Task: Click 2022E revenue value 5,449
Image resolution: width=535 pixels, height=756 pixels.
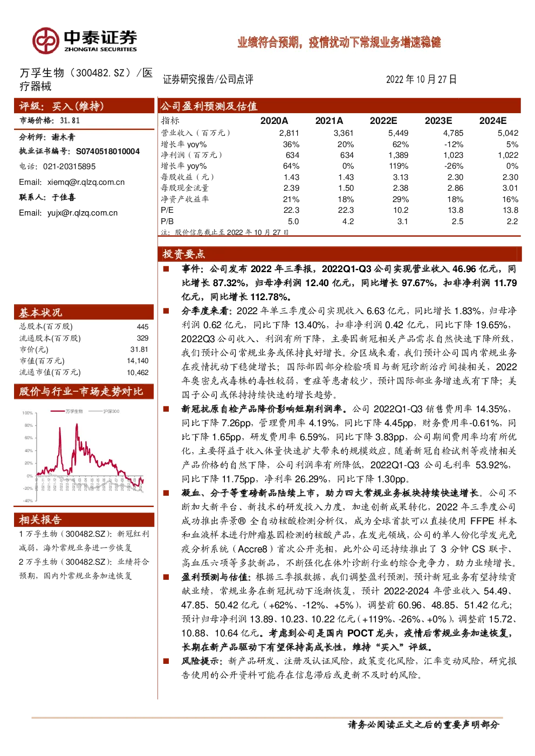Action: click(x=399, y=133)
